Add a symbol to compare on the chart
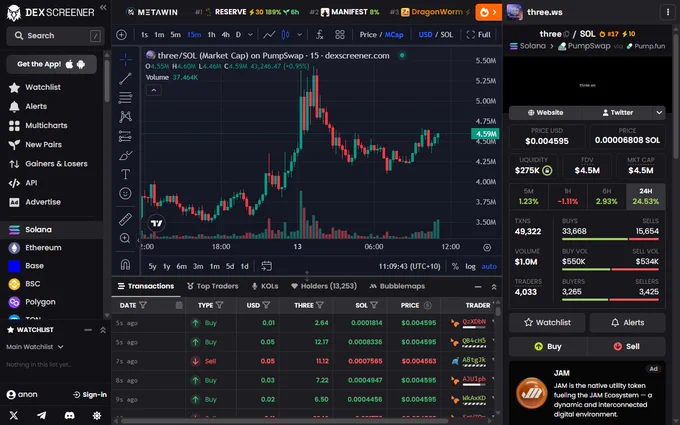680x425 pixels. [121, 35]
